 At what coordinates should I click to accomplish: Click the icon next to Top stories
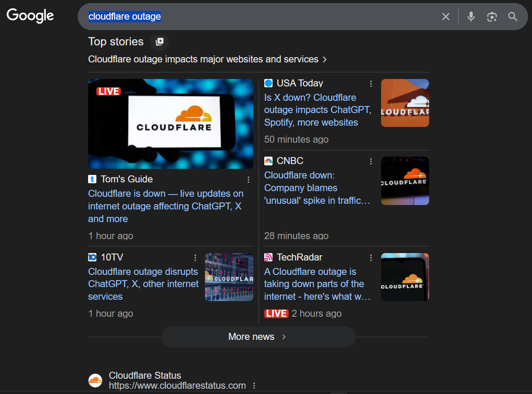160,41
